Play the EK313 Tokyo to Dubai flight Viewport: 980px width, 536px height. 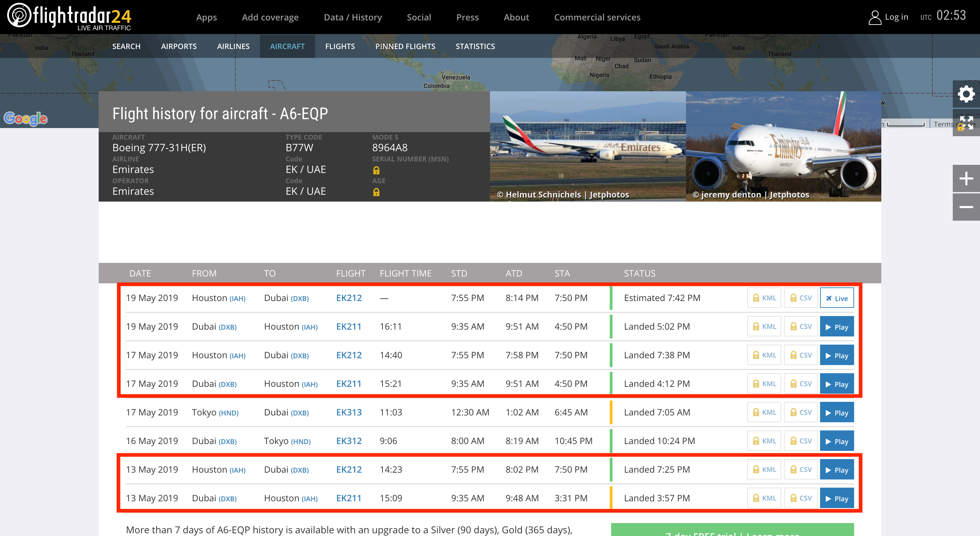pos(837,412)
